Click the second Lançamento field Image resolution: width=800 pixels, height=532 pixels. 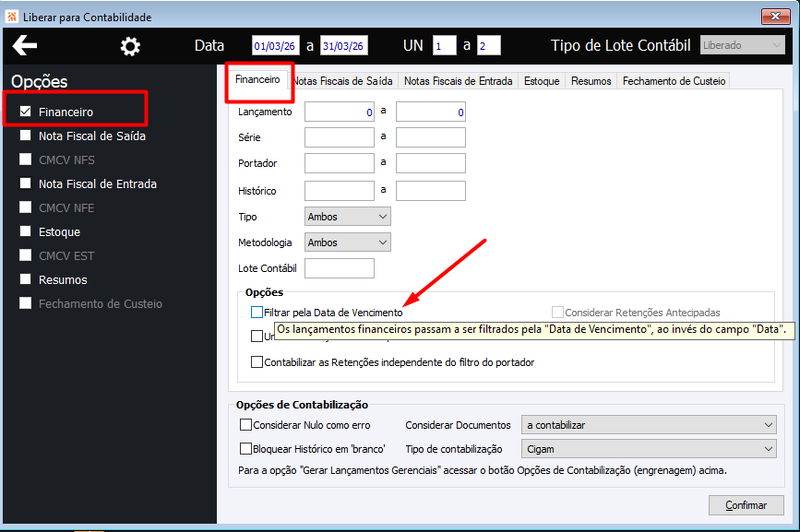(431, 112)
